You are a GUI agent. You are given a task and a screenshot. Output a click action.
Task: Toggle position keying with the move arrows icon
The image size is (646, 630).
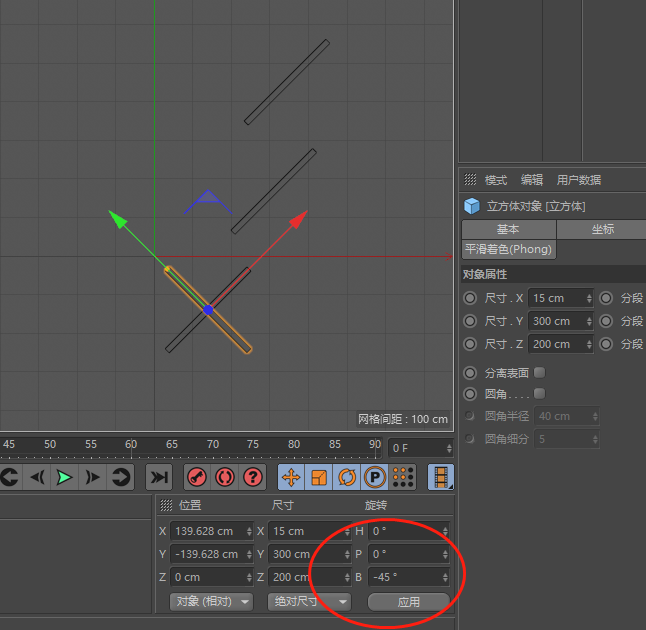click(x=291, y=477)
